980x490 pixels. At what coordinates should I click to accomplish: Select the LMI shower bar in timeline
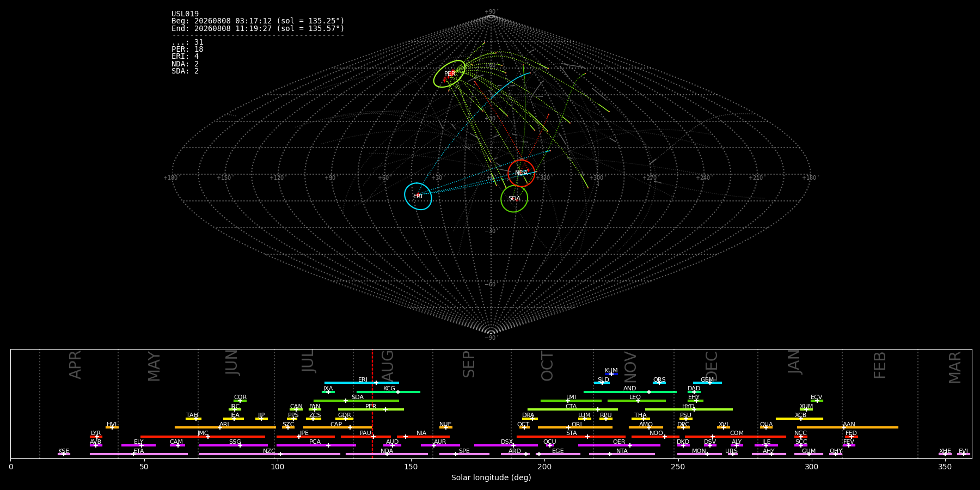[571, 401]
